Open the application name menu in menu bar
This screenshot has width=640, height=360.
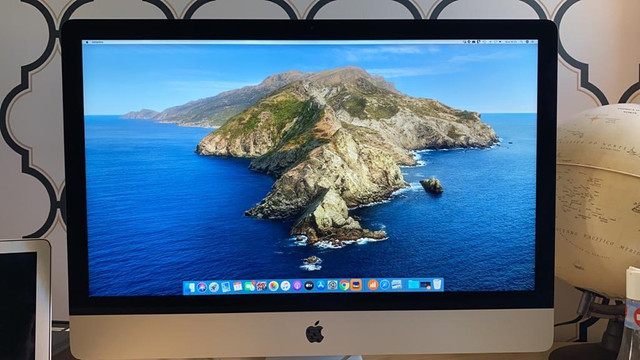[98, 42]
